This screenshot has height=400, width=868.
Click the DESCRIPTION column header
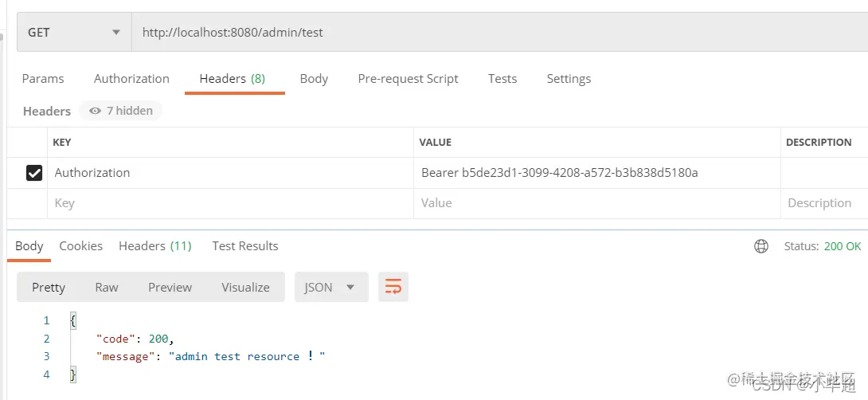click(819, 143)
